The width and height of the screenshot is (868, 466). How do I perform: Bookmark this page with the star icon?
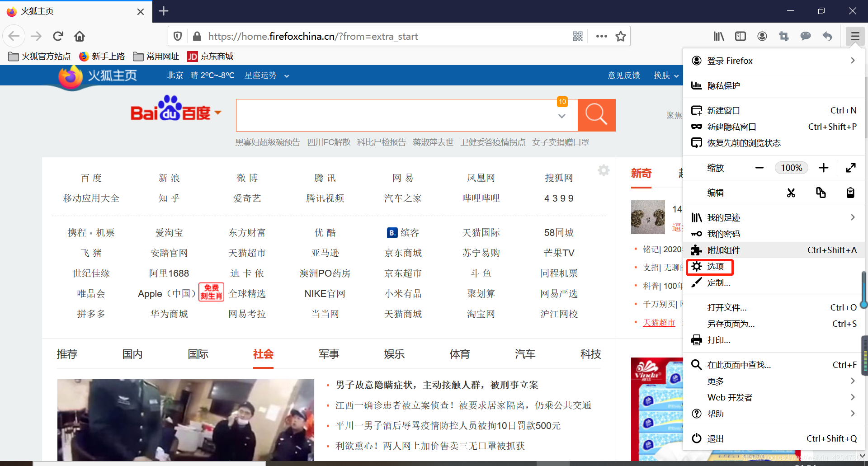[x=621, y=36]
